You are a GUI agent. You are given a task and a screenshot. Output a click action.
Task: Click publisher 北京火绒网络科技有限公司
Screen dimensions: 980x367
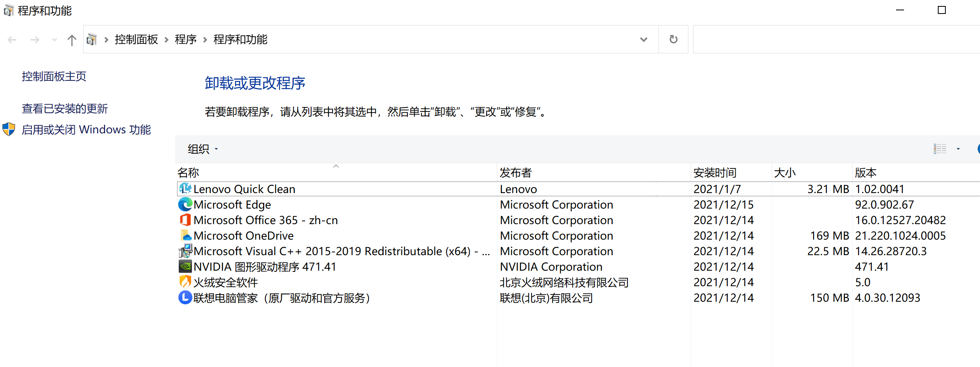tap(564, 282)
